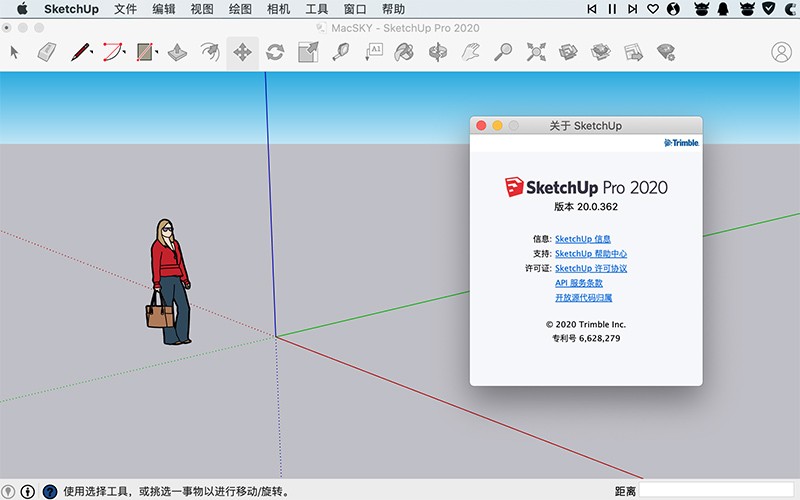Select the arrow Select tool
Image resolution: width=800 pixels, height=500 pixels.
[14, 52]
